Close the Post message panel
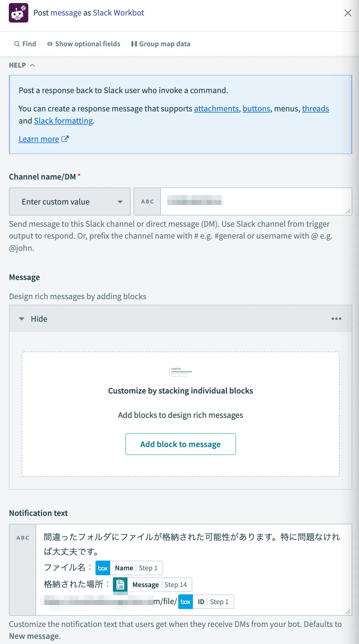The height and width of the screenshot is (644, 359). coord(348,13)
